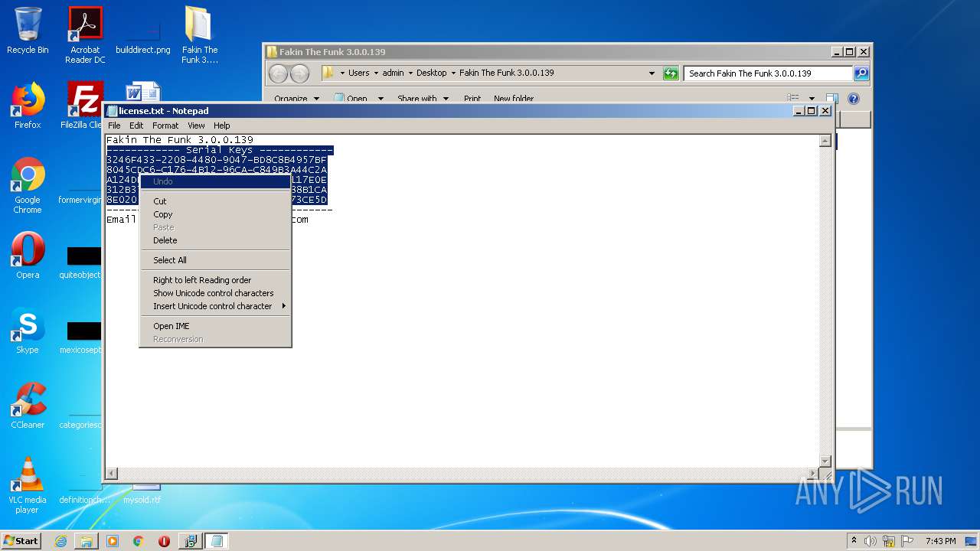Open view options dropdown arrow in Explorer
This screenshot has height=551, width=980.
[x=812, y=99]
